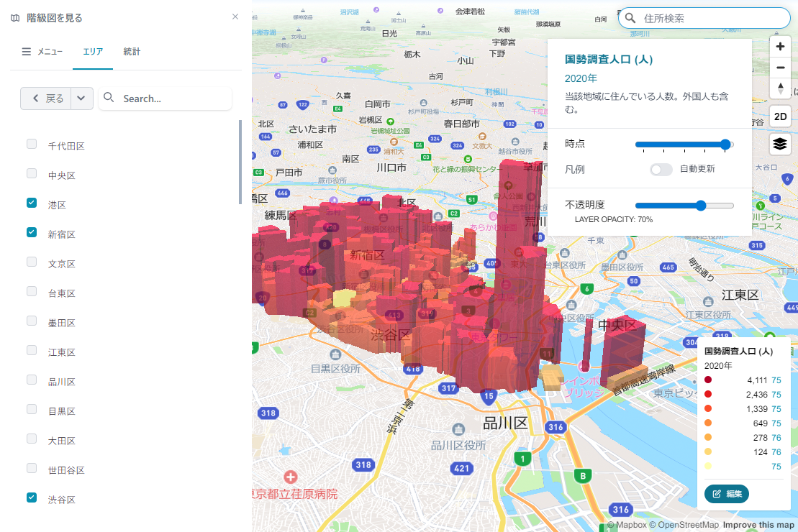Viewport: 798px width, 532px height.
Task: Click the 国勢調査人口 (人) heading link
Action: coord(609,60)
